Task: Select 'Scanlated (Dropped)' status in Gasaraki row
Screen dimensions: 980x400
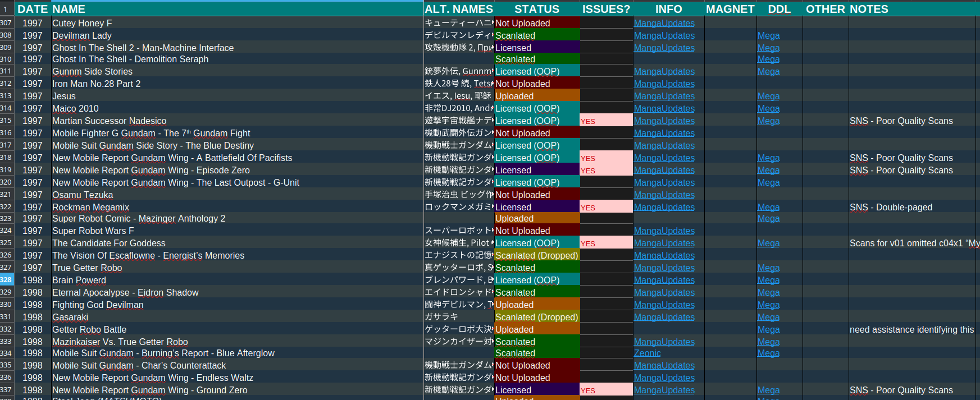Action: pyautogui.click(x=537, y=317)
